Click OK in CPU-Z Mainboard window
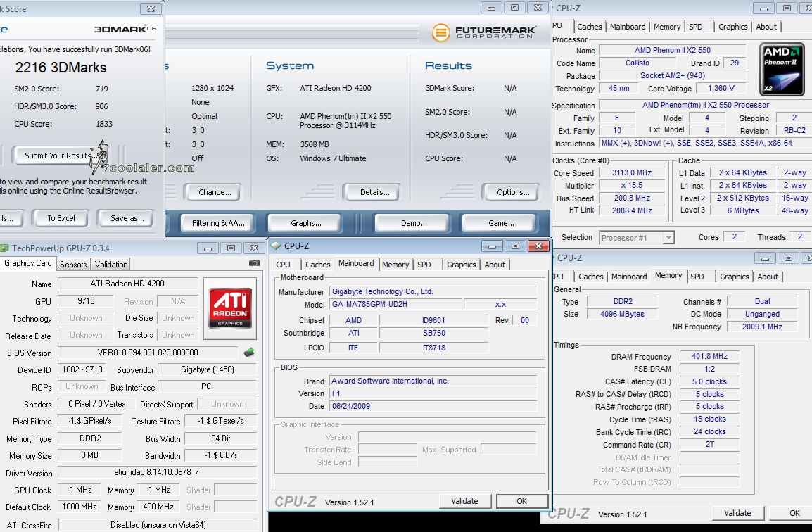The image size is (812, 532). pos(521,501)
